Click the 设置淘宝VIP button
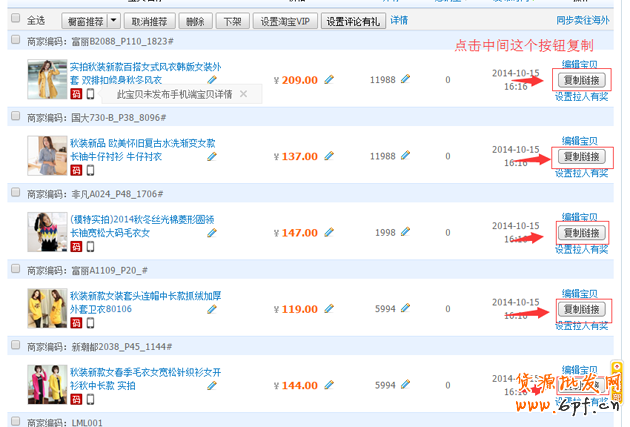The image size is (630, 427). click(284, 20)
